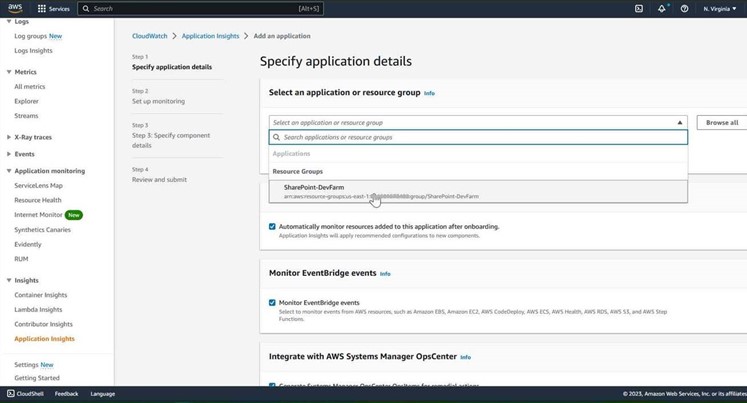Click the CloudShell icon in footer
Viewport: 747px width, 403px height.
(10, 393)
